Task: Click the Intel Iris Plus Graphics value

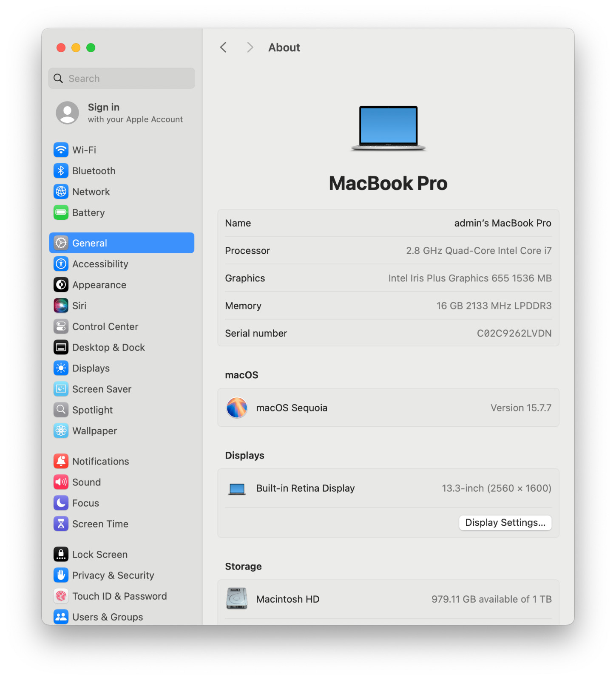Action: (470, 278)
